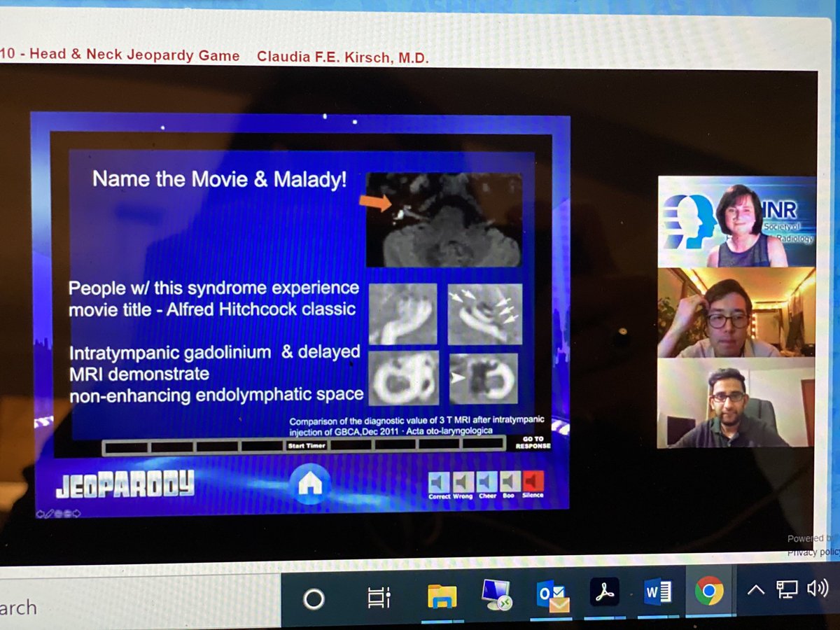Screen dimensions: 840x630
Task: Select the pencil annotation icon below the logo
Action: tap(49, 512)
